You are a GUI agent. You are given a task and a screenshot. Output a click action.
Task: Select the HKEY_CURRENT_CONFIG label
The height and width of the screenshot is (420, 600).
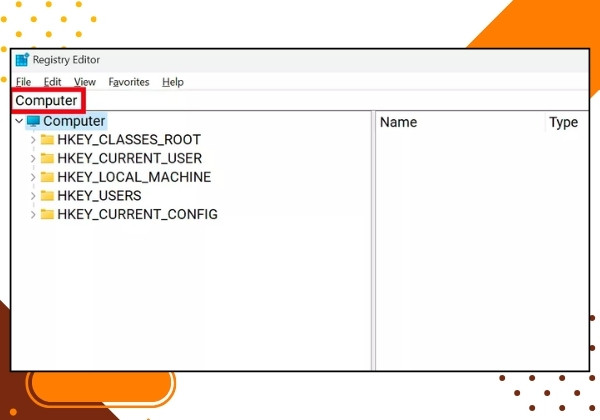[137, 215]
